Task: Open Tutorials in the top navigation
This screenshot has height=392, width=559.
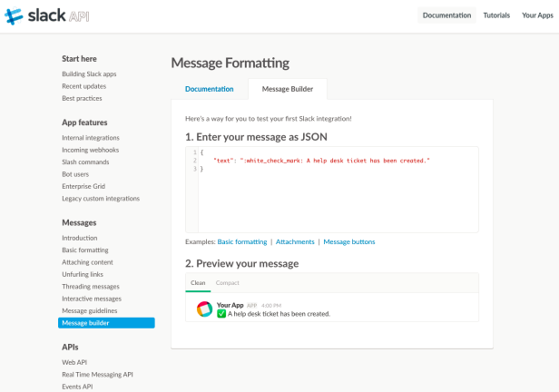Action: coord(496,15)
